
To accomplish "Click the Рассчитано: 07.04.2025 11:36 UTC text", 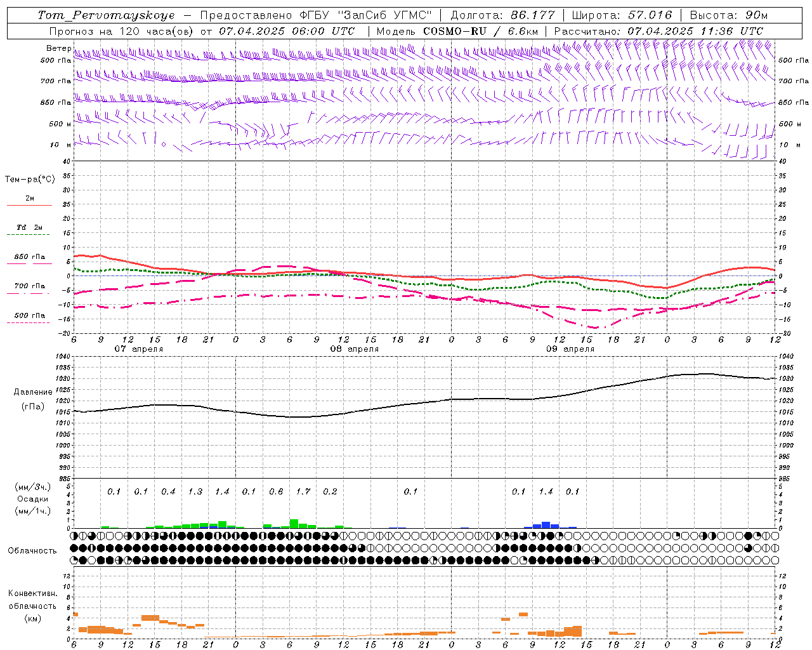I will (658, 31).
